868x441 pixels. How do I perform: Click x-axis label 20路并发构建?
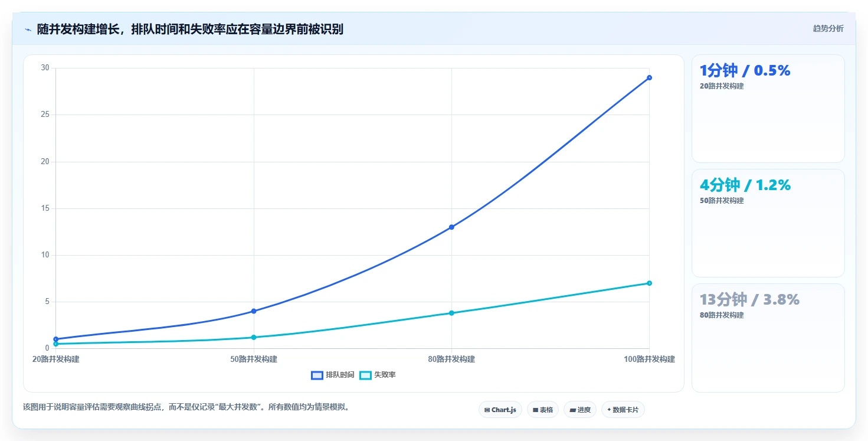click(55, 359)
